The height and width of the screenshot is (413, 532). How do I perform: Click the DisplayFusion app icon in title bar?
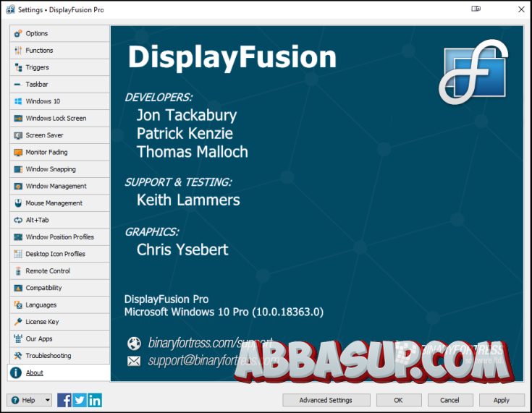coord(11,9)
